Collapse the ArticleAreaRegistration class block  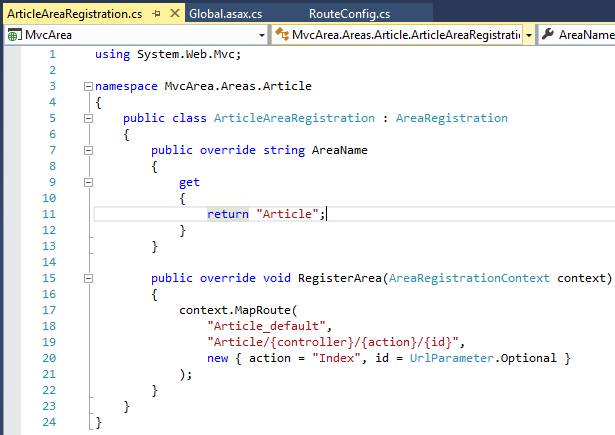[89, 118]
